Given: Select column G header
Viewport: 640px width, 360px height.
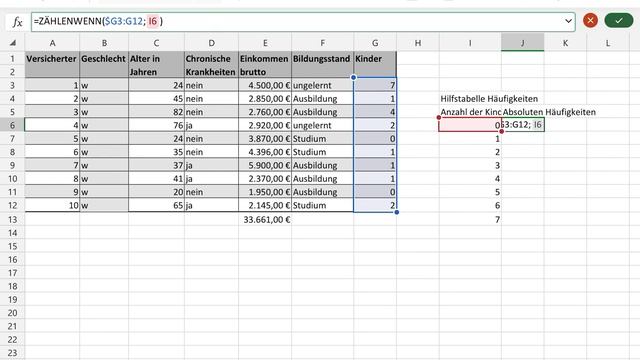Looking at the screenshot, I should pyautogui.click(x=375, y=42).
